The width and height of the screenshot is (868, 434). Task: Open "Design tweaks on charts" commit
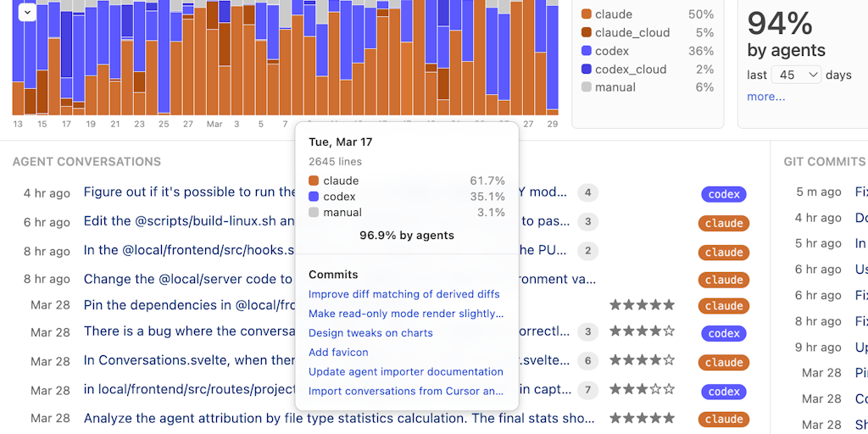370,333
